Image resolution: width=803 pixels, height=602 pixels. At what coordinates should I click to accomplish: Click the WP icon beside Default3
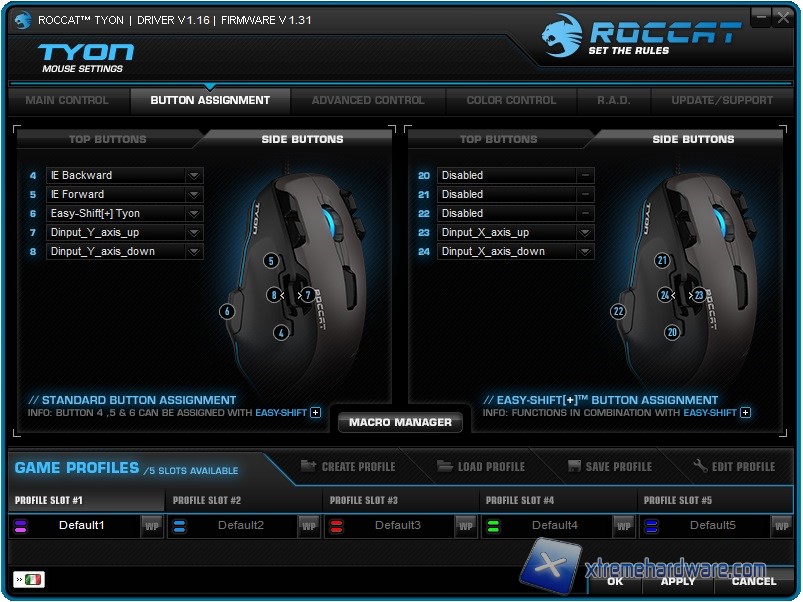(x=466, y=526)
